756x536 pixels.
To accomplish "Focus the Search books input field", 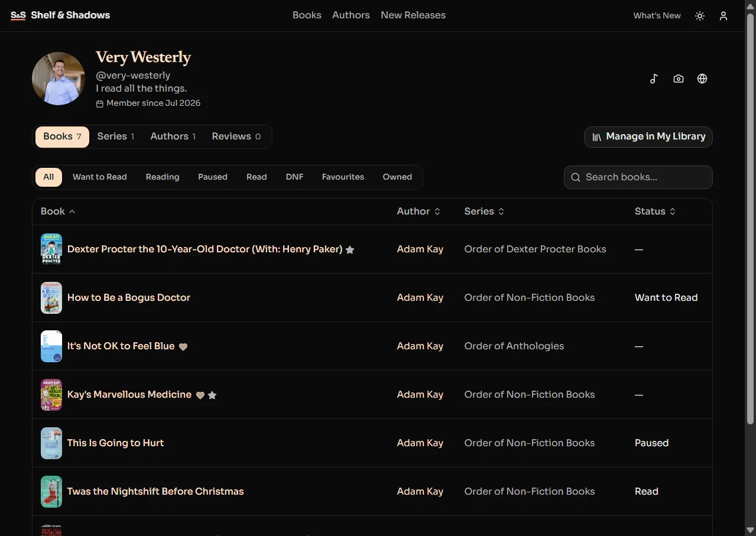I will point(638,177).
